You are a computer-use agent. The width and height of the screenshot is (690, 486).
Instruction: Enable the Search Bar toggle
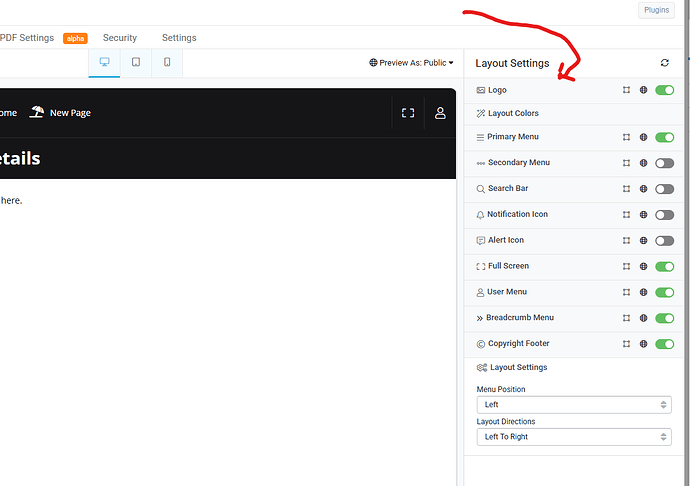click(x=664, y=189)
